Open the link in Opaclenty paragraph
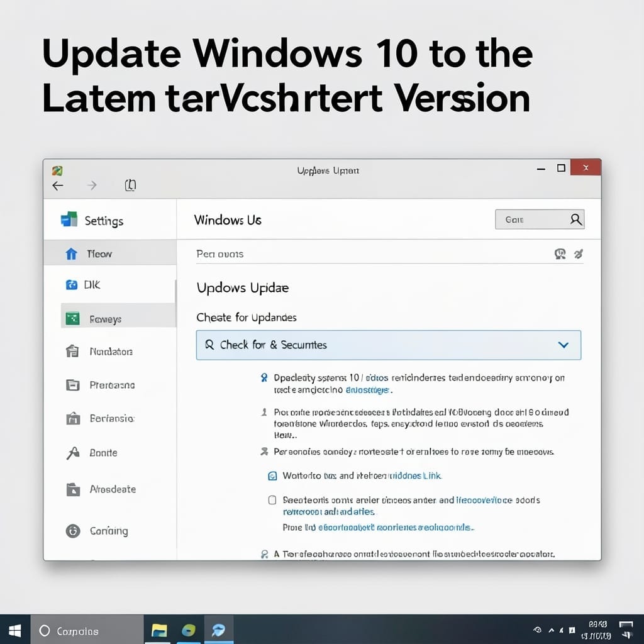 point(367,390)
